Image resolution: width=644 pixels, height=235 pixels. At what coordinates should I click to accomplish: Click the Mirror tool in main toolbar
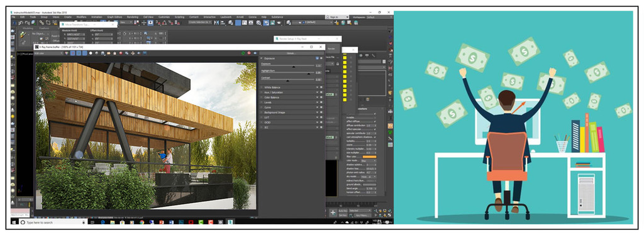coord(216,23)
